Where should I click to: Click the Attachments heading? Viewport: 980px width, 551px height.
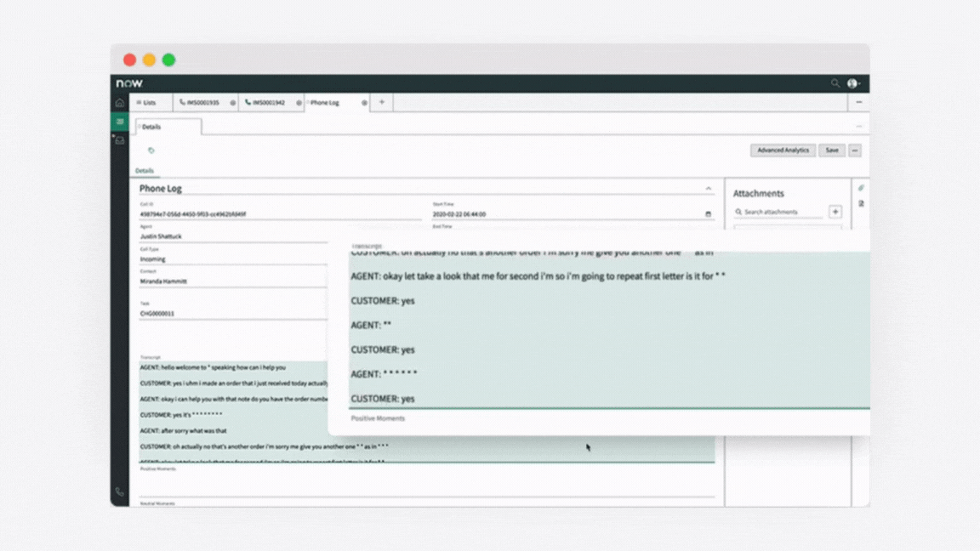tap(758, 194)
